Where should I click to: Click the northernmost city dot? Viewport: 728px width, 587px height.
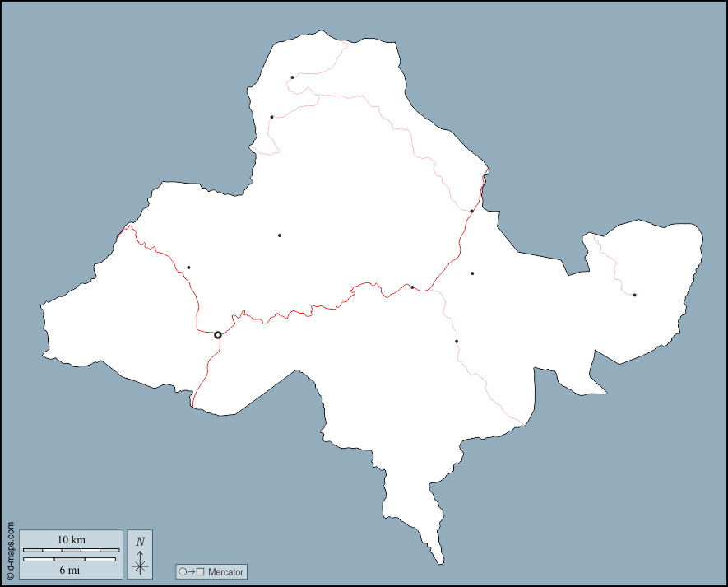click(x=292, y=77)
